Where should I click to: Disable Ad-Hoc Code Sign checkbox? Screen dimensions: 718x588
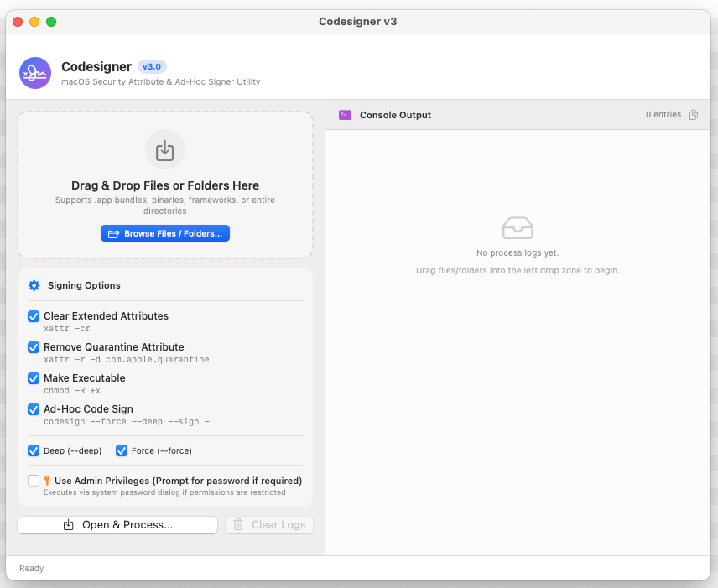pos(34,409)
